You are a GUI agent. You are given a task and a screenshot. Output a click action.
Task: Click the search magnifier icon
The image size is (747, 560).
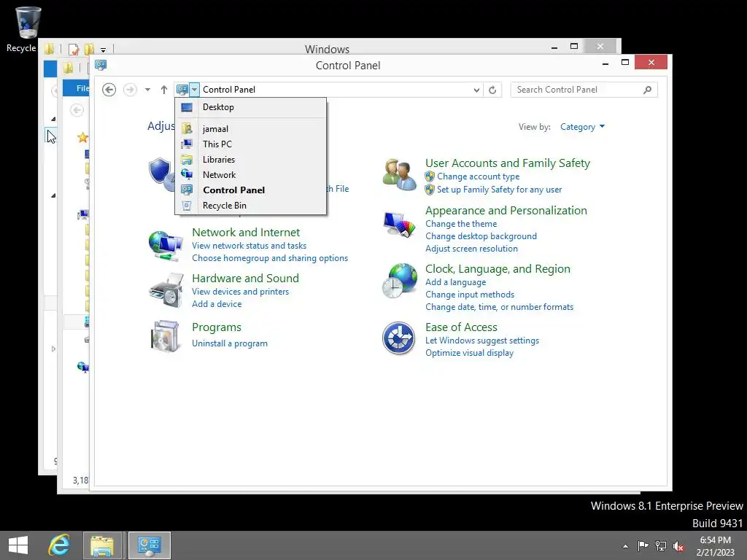[648, 90]
